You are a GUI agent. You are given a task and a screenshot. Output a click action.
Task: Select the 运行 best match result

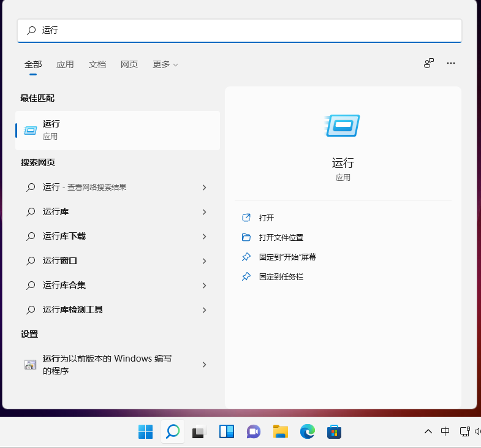118,130
